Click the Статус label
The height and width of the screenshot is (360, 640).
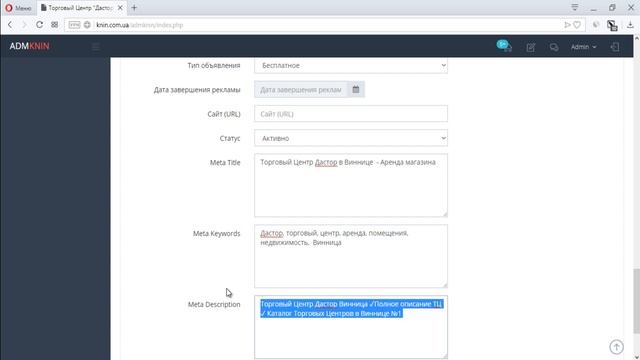tap(230, 138)
